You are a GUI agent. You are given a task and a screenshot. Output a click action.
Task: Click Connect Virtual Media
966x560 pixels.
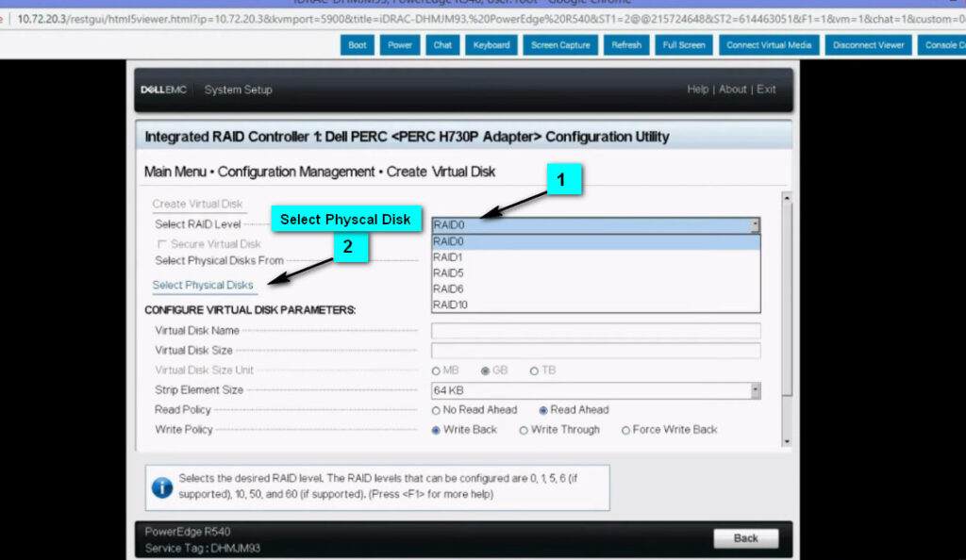(x=769, y=45)
